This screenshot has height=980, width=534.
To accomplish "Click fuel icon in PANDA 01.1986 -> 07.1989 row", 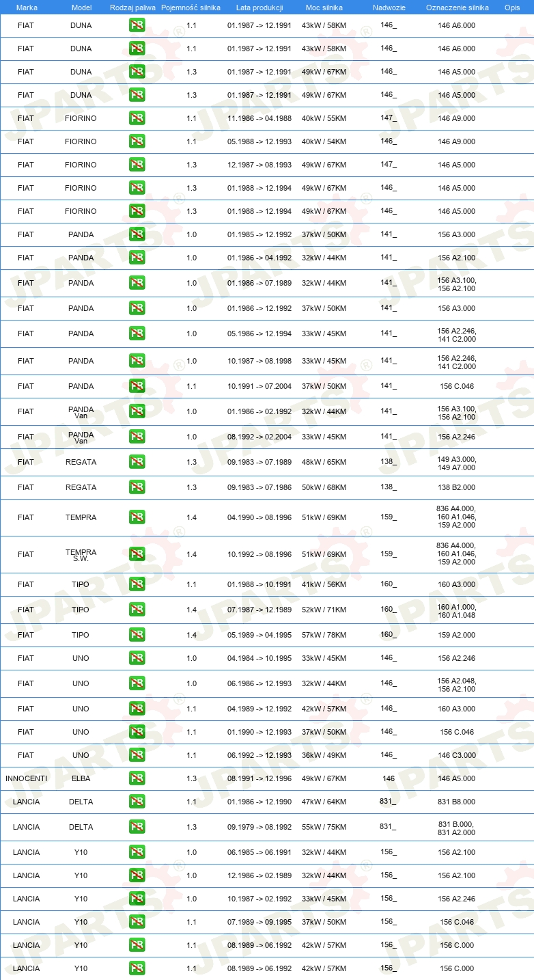I will click(x=137, y=283).
